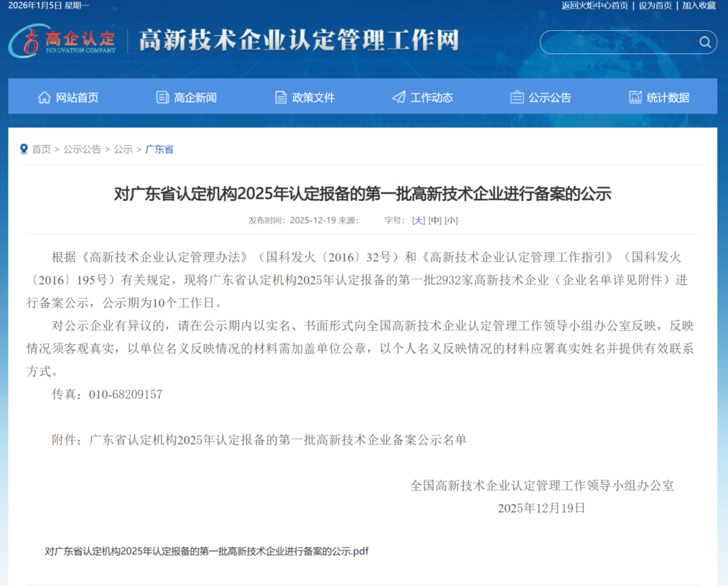The width and height of the screenshot is (728, 586).
Task: Go to 公示 in breadcrumb
Action: tap(123, 149)
